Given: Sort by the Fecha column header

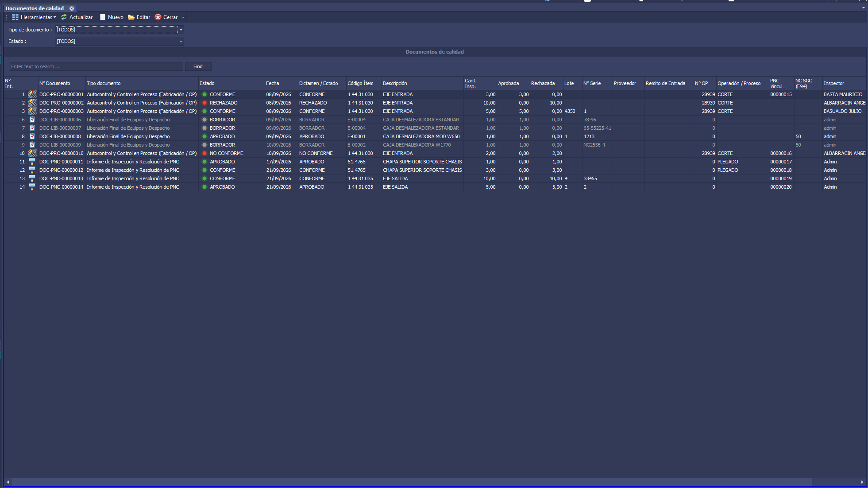Looking at the screenshot, I should (x=281, y=83).
